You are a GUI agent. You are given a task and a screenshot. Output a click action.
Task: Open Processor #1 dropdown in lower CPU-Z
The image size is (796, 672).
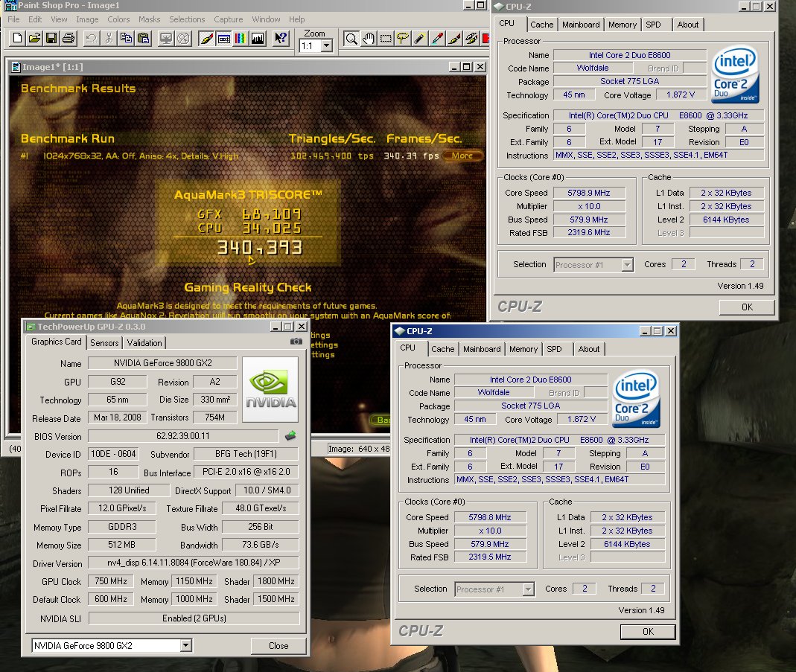click(x=529, y=589)
